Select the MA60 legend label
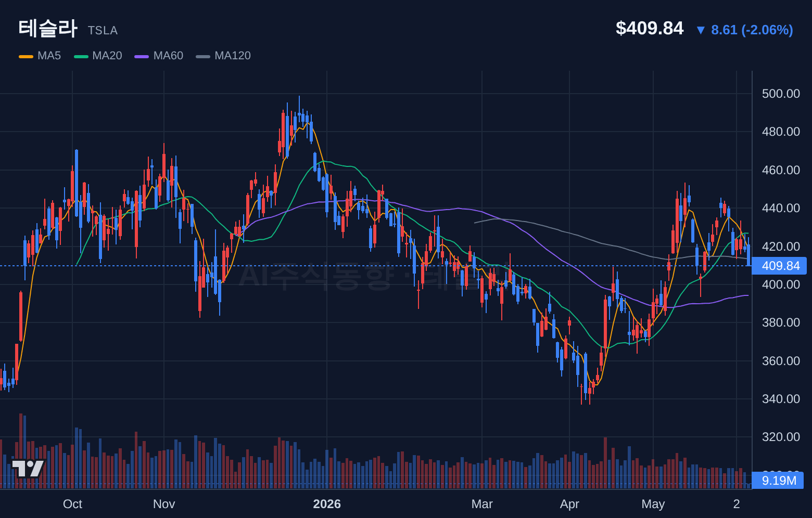 [x=168, y=56]
